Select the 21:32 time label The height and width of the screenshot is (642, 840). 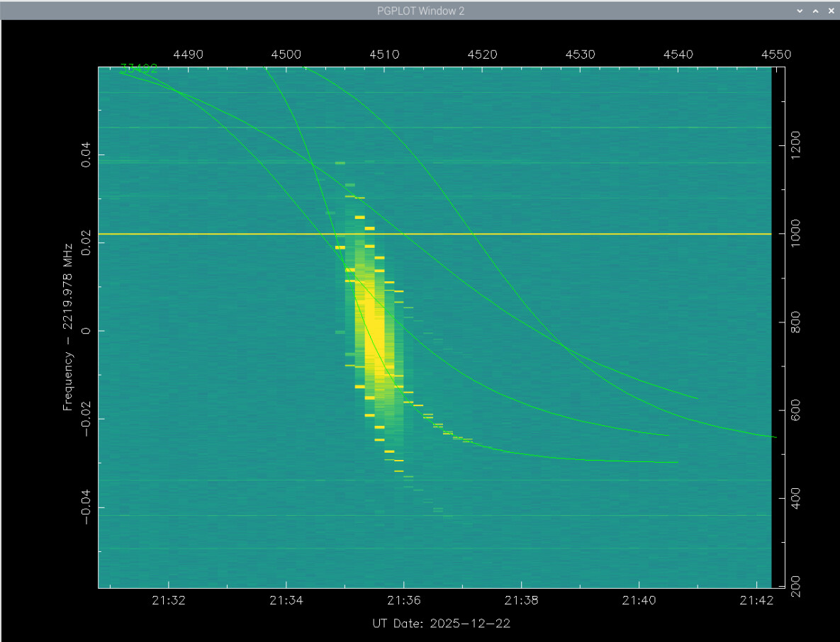[169, 600]
